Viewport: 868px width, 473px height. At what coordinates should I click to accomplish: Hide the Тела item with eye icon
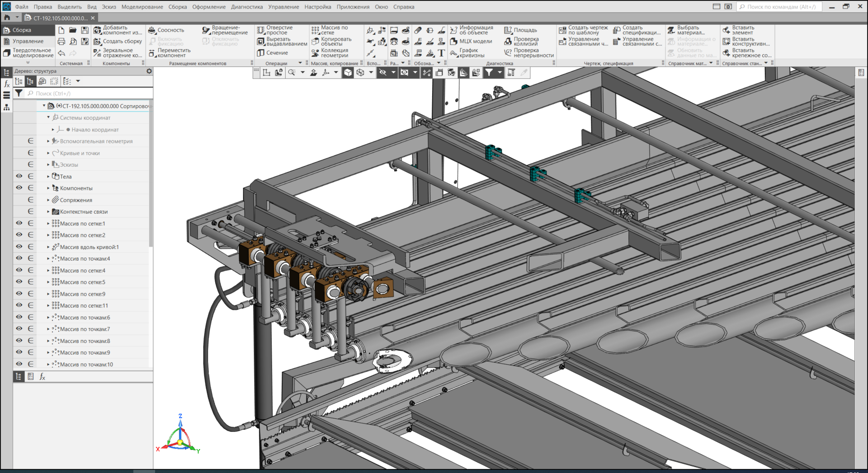tap(19, 176)
